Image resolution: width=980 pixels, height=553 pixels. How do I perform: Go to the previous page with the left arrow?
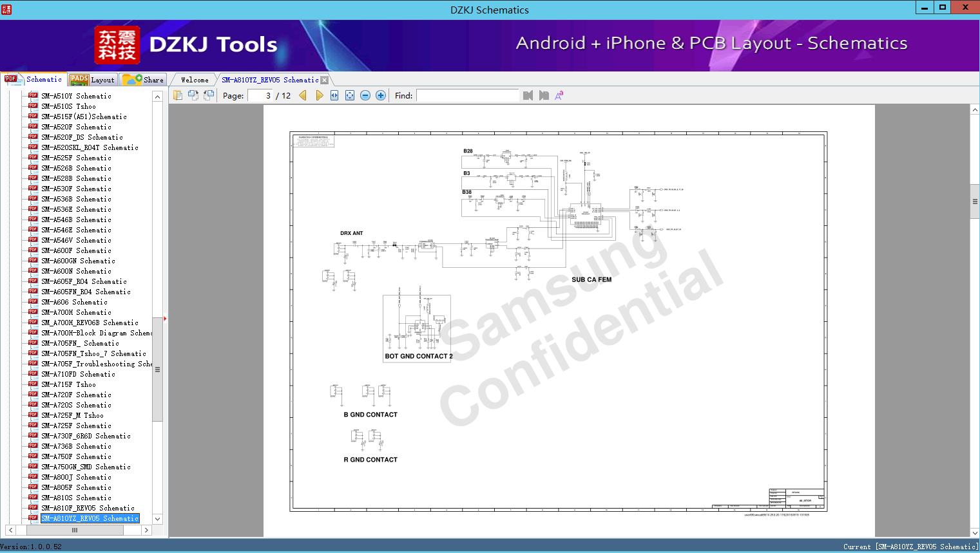coord(303,95)
